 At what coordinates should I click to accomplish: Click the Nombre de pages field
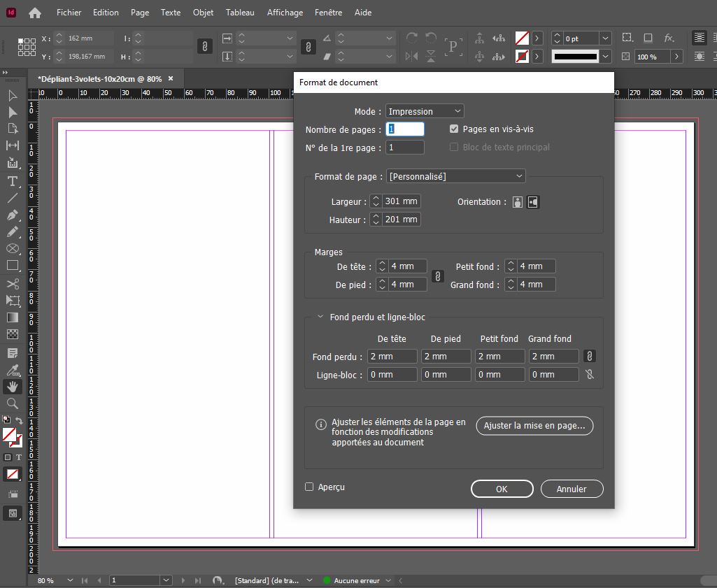(x=405, y=129)
